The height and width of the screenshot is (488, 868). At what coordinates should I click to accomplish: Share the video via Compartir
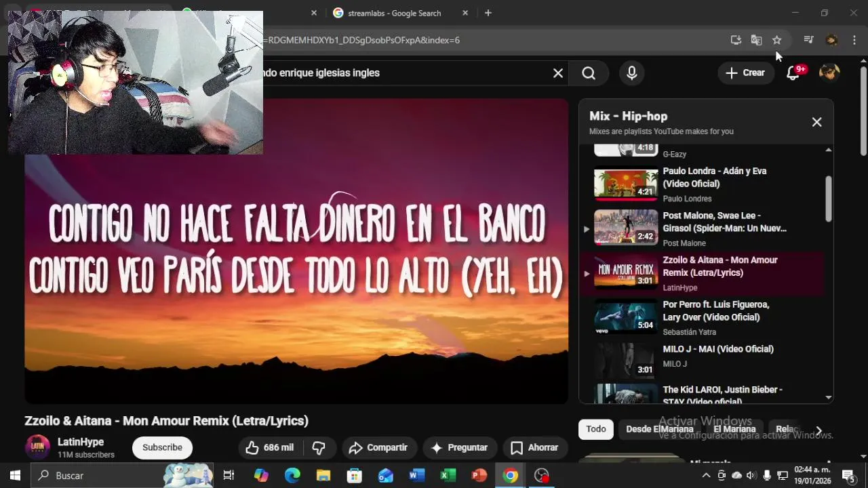(x=378, y=447)
